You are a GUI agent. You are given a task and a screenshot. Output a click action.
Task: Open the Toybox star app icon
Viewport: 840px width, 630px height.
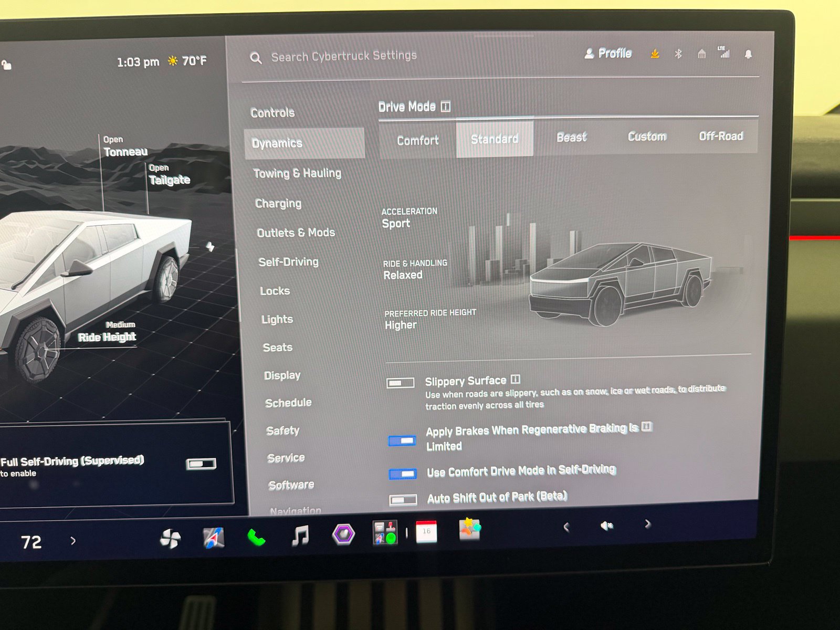(x=469, y=529)
